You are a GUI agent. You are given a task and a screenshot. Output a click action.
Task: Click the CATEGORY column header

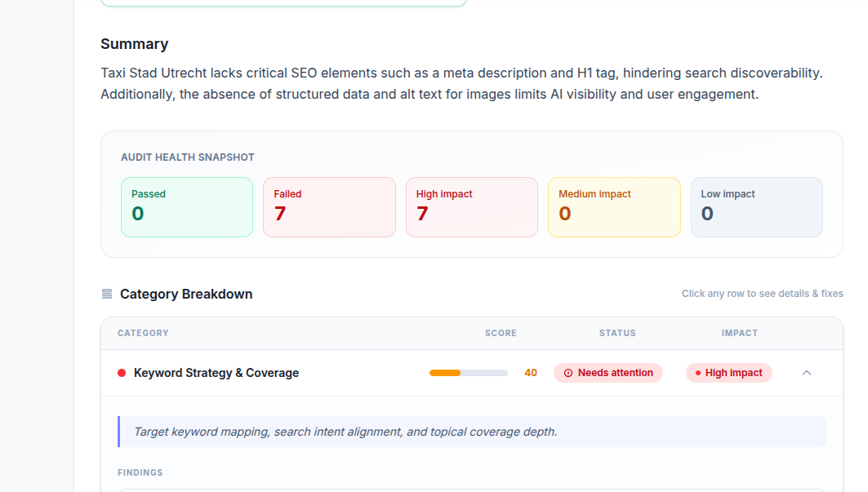(143, 333)
